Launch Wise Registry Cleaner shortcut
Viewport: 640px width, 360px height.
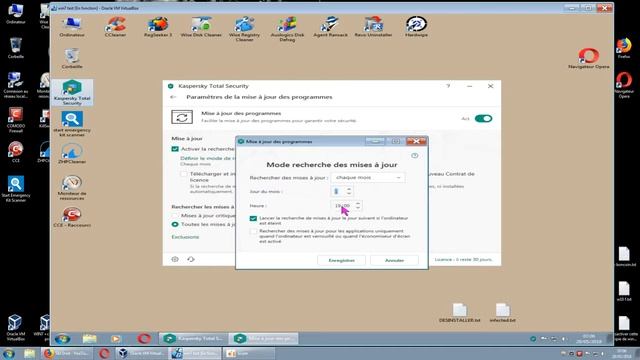pos(244,29)
